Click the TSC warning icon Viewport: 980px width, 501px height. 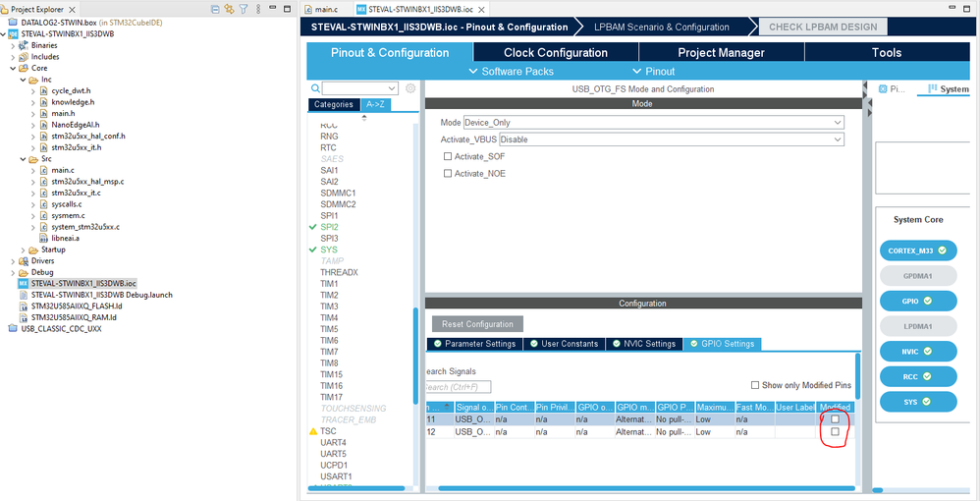click(313, 431)
